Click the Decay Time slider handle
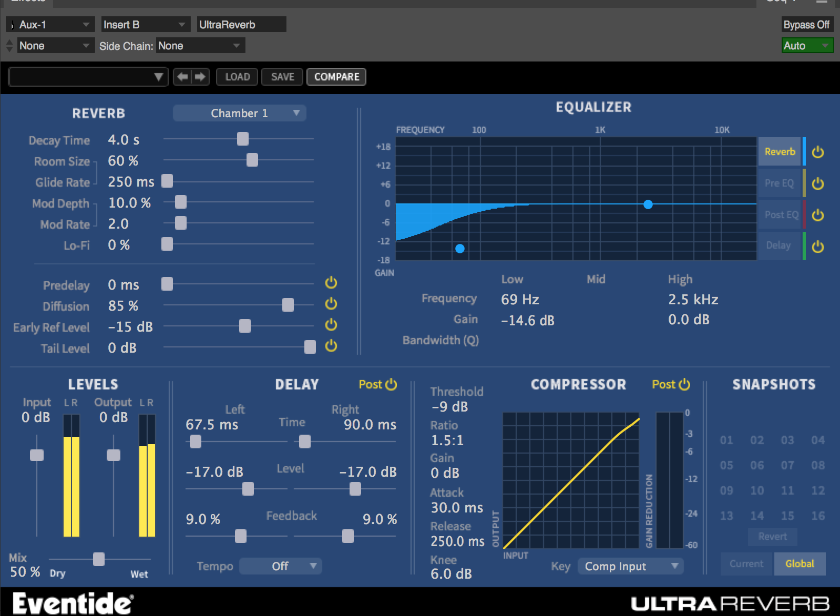 (x=243, y=139)
